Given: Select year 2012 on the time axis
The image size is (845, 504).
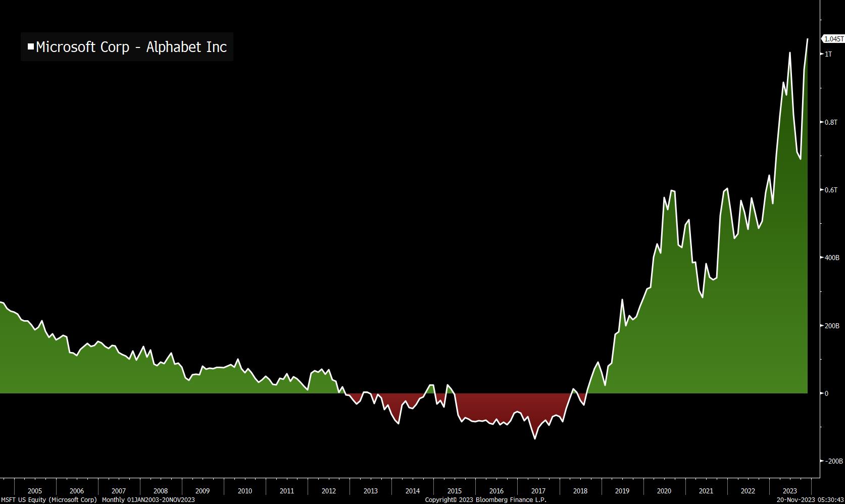Looking at the screenshot, I should point(329,491).
